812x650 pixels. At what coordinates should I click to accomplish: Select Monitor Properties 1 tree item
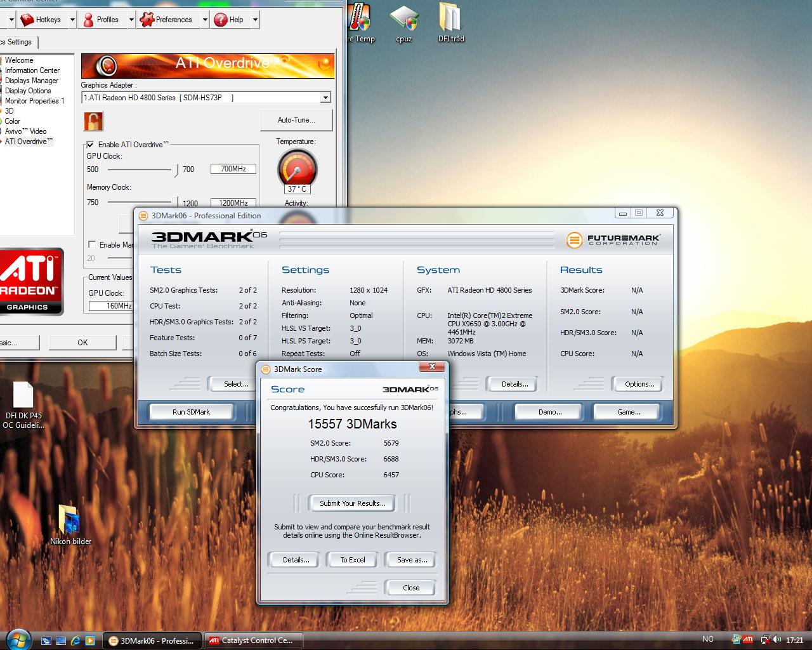click(x=35, y=101)
